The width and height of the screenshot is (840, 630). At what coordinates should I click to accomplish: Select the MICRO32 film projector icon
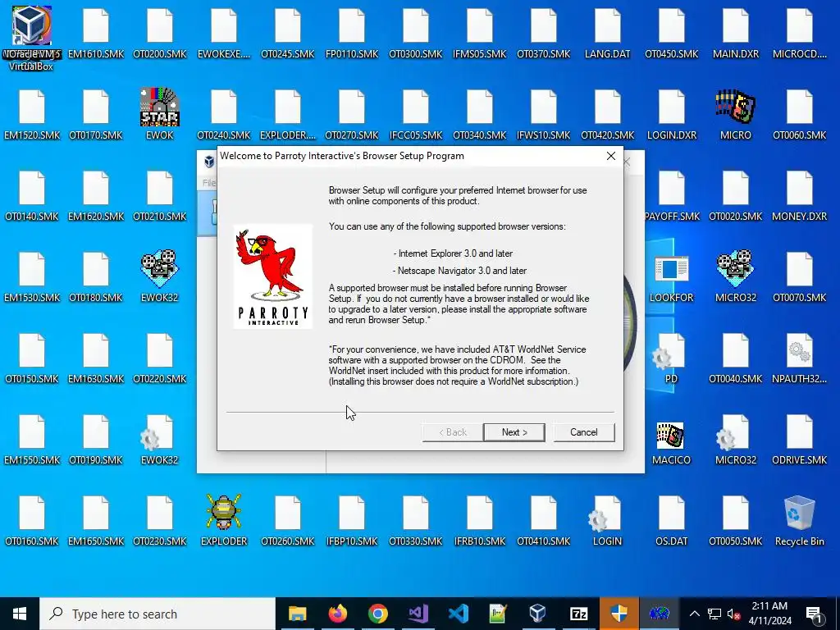[x=736, y=276]
